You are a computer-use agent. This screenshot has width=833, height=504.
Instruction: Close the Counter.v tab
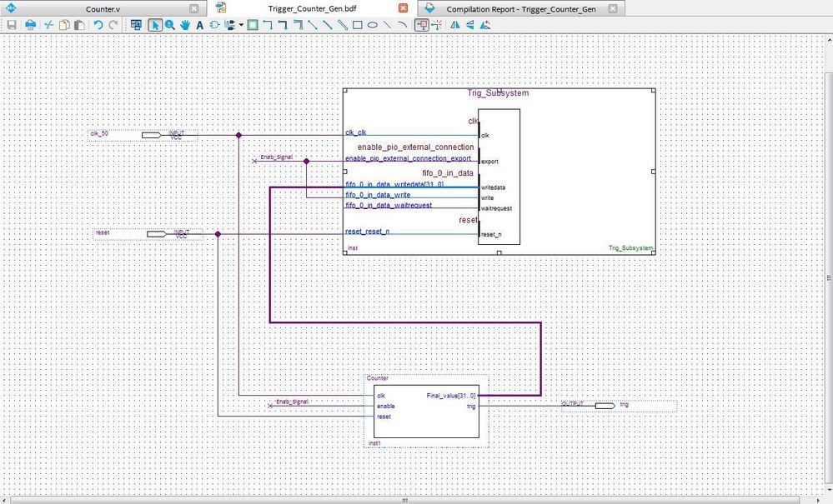coord(193,8)
